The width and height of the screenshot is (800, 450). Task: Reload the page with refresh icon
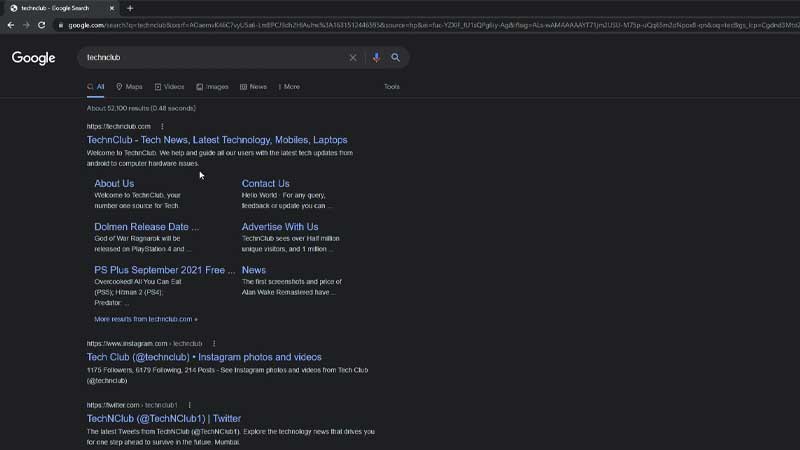click(42, 25)
